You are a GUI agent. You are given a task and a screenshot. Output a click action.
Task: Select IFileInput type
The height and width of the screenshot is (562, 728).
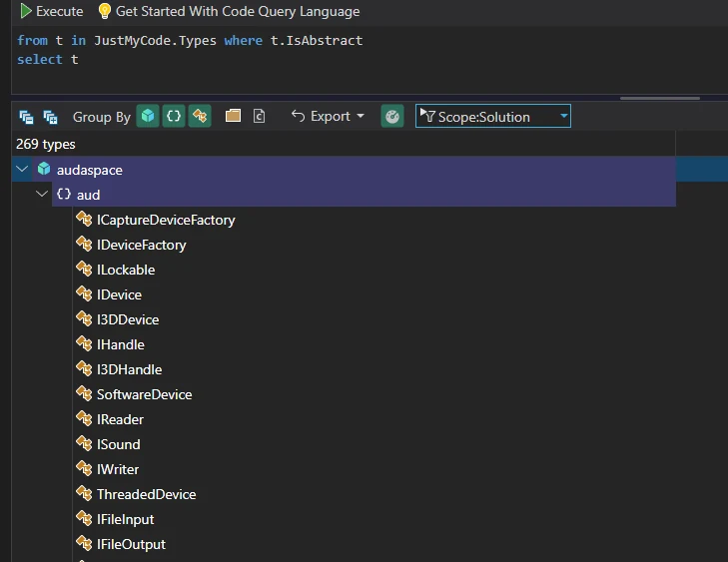[125, 520]
